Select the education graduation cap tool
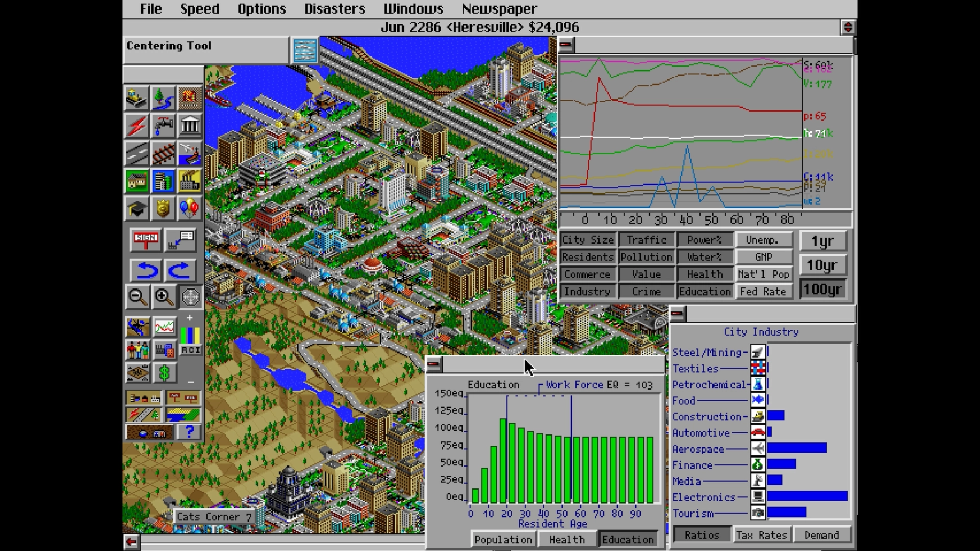The height and width of the screenshot is (551, 980). point(136,208)
